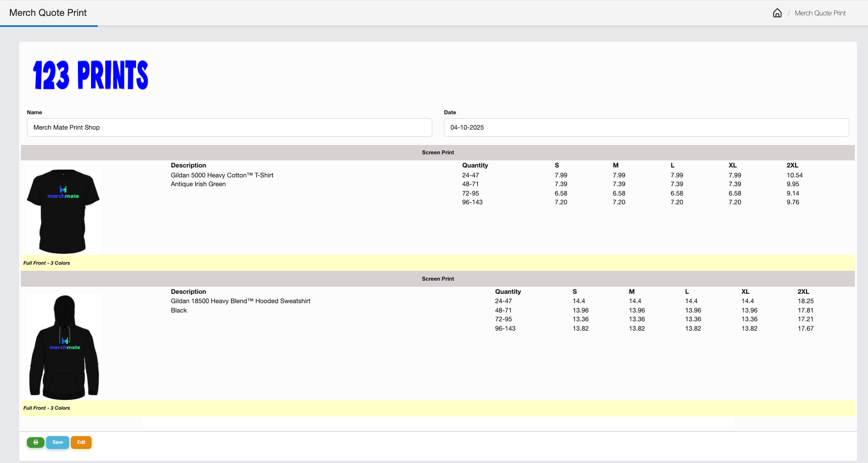
Task: Select the Gildan 18500 Hooded Sweatshirt description
Action: click(x=240, y=301)
